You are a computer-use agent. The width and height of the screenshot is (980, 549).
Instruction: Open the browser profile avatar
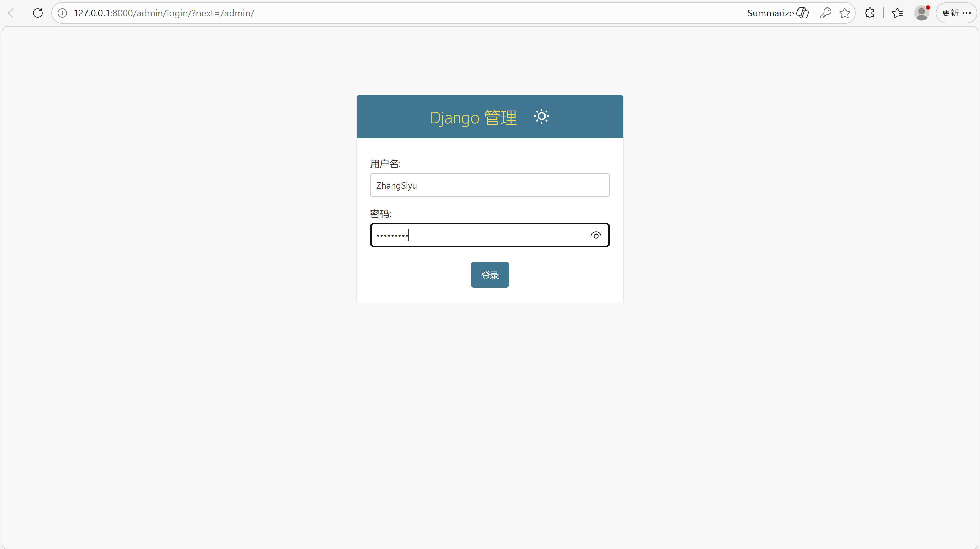[x=921, y=13]
